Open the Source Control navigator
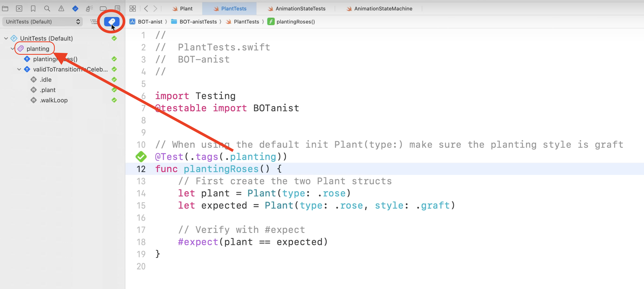Image resolution: width=644 pixels, height=289 pixels. pos(19,9)
